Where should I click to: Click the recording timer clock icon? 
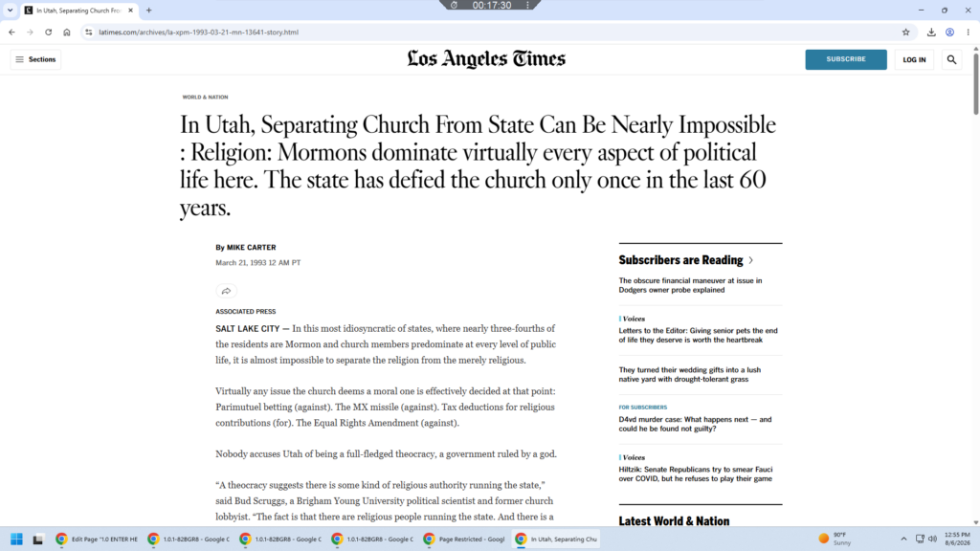tap(454, 5)
